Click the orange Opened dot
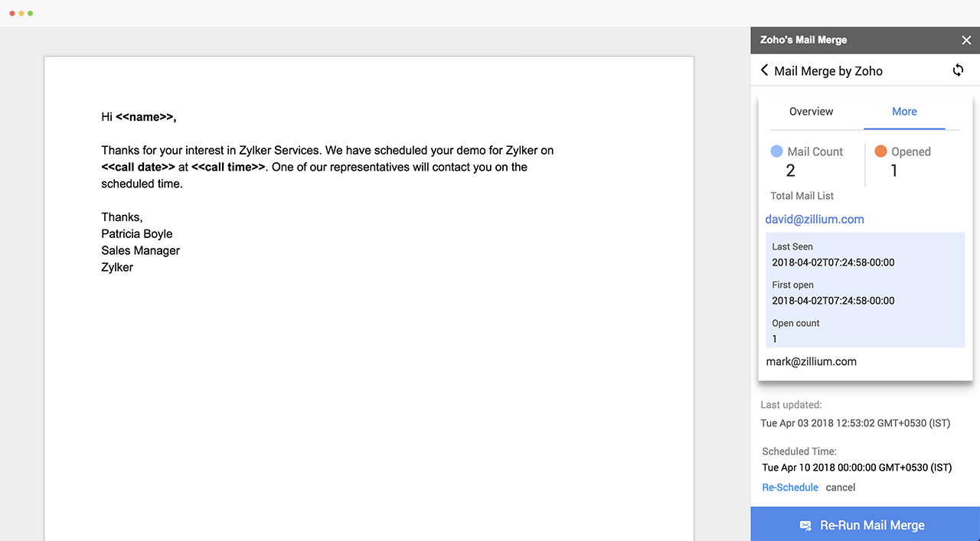The height and width of the screenshot is (541, 980). pyautogui.click(x=880, y=152)
